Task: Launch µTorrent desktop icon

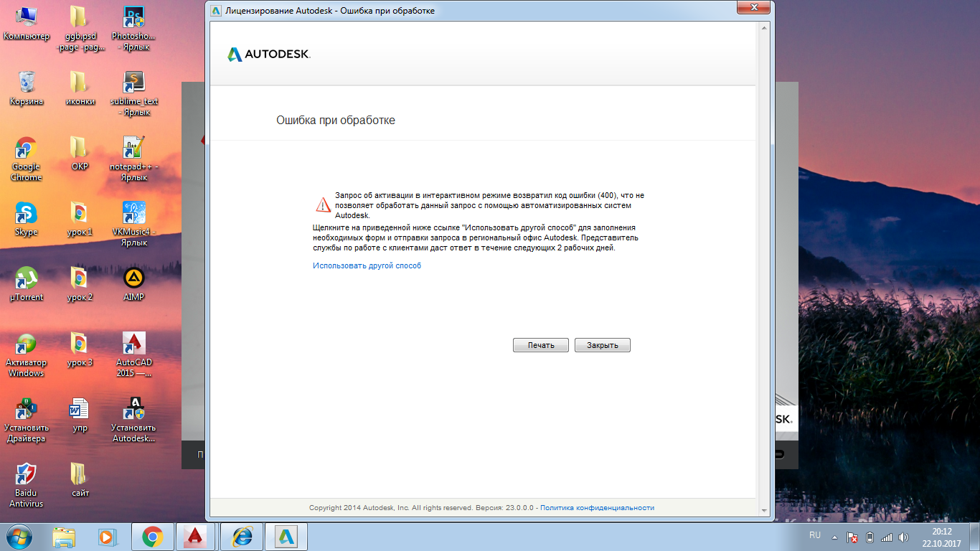Action: [x=27, y=284]
